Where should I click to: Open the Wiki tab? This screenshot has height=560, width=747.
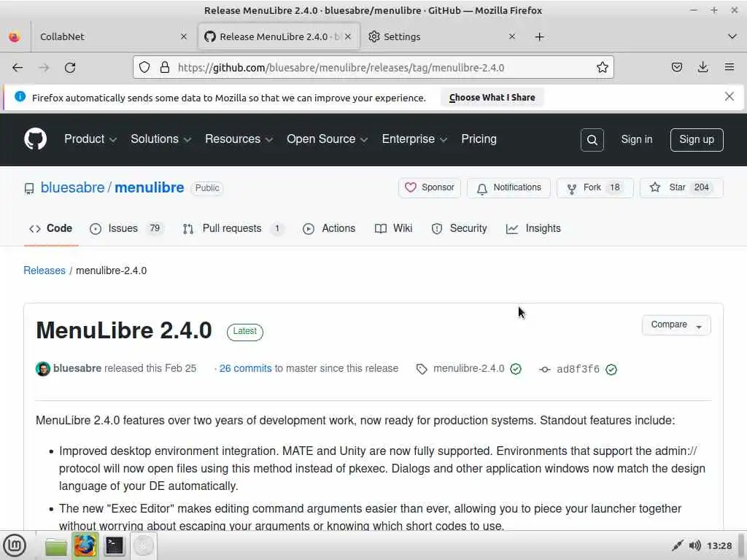click(393, 228)
